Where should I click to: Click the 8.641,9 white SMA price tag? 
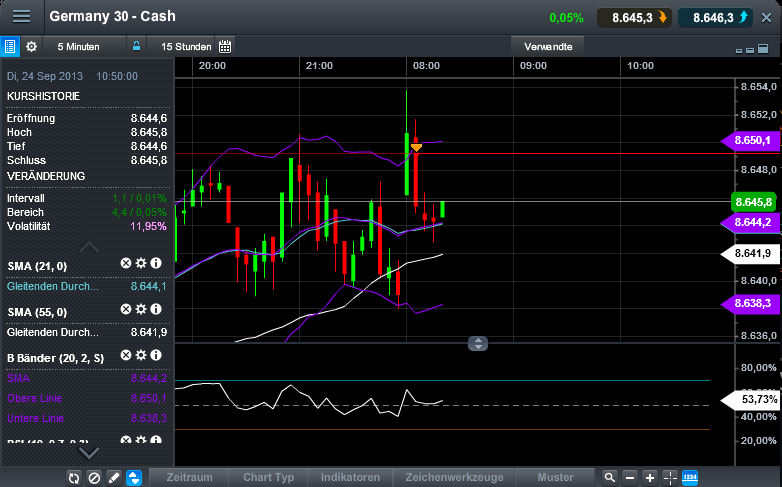click(x=751, y=253)
